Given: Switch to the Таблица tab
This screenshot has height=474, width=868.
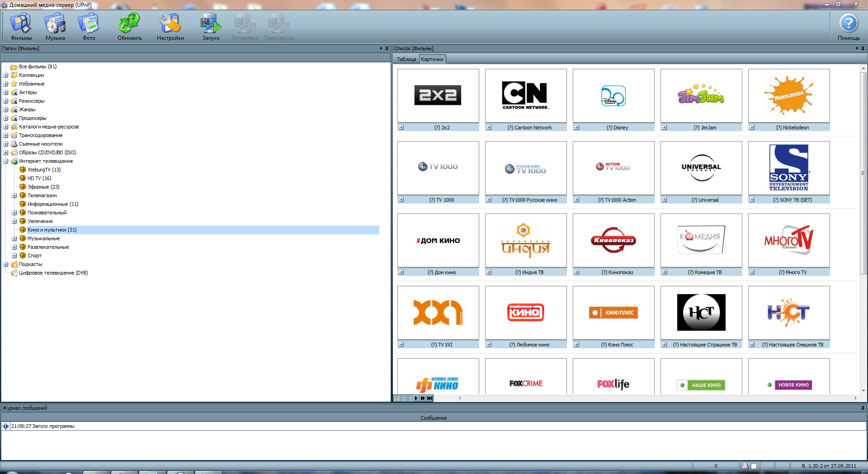Looking at the screenshot, I should click(406, 59).
